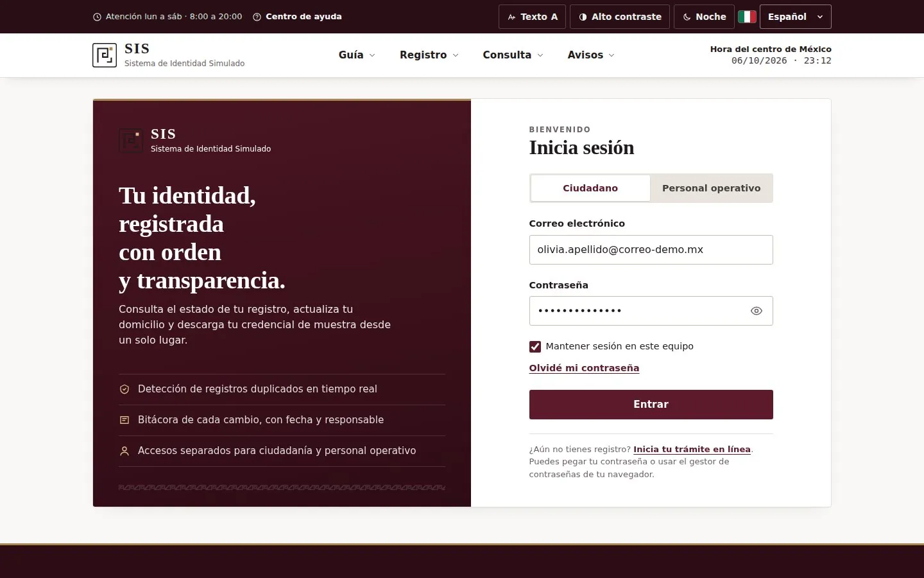Expand the Guía menu
Image resolution: width=924 pixels, height=578 pixels.
click(x=357, y=55)
